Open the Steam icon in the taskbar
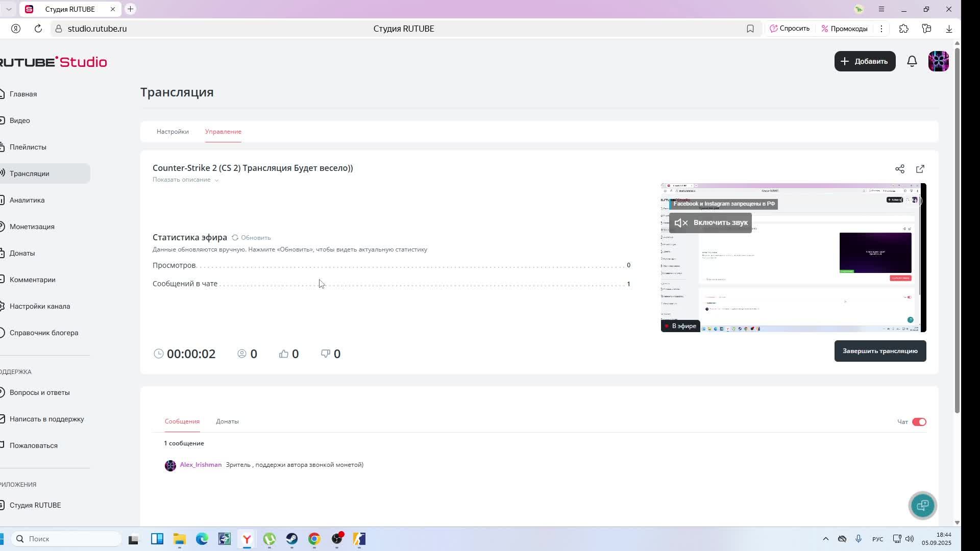Screen dimensions: 980x551 pyautogui.click(x=291, y=539)
